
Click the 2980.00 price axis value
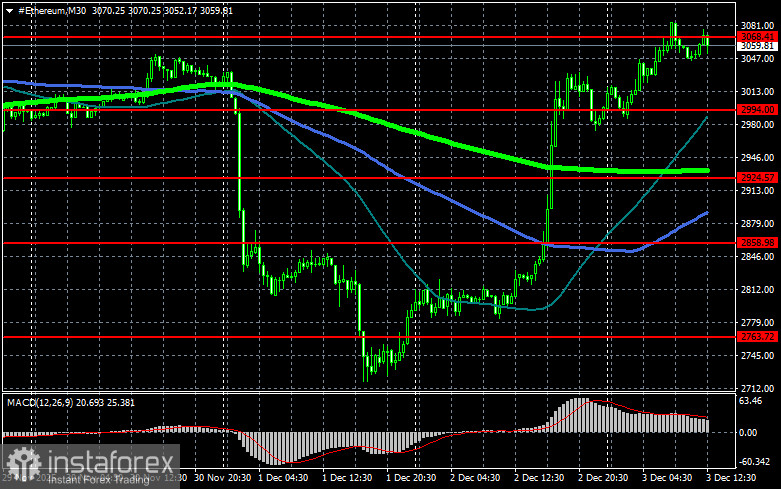coord(758,124)
